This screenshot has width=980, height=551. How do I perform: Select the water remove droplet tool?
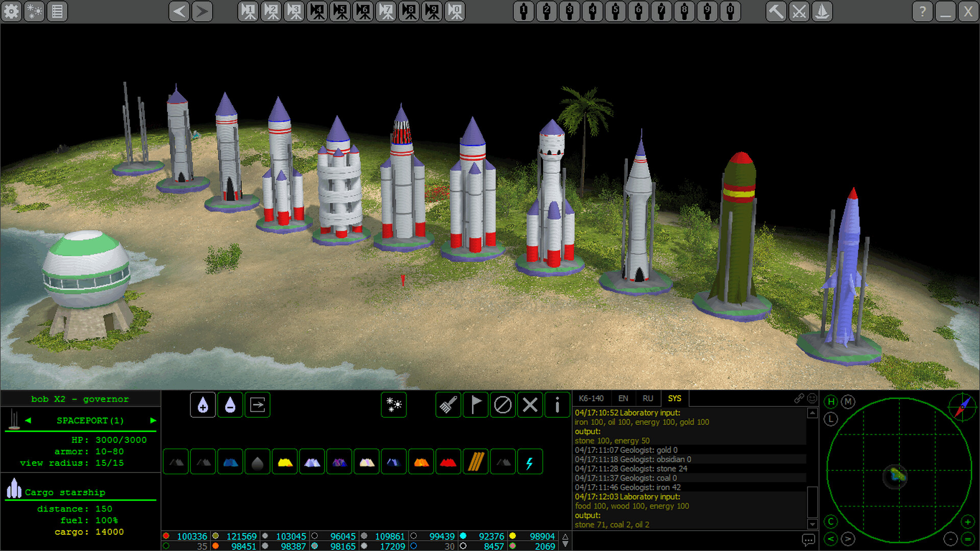point(230,405)
